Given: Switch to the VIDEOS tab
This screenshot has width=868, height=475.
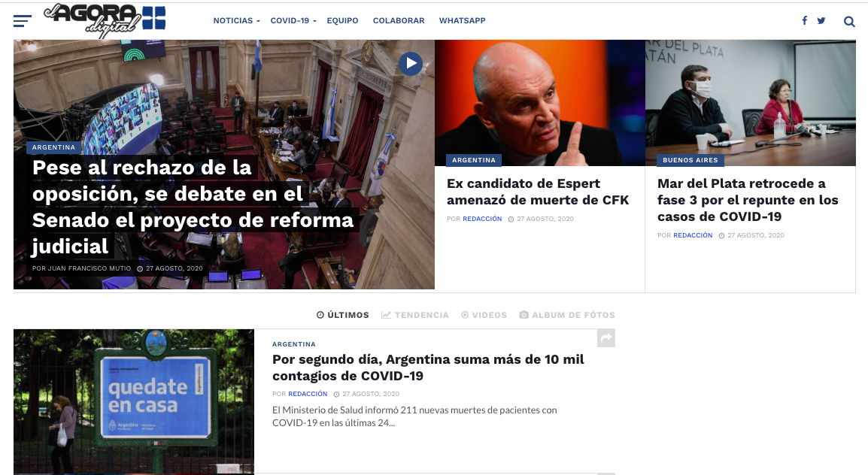Looking at the screenshot, I should (484, 315).
